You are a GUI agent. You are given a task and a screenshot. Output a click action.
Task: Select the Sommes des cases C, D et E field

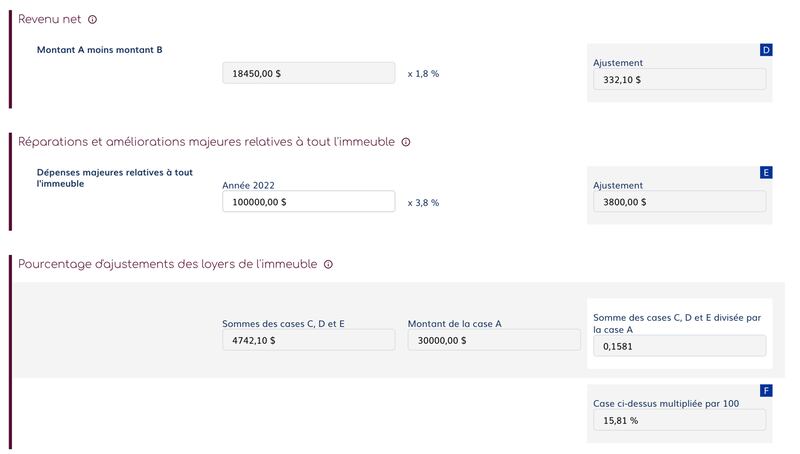click(x=308, y=340)
